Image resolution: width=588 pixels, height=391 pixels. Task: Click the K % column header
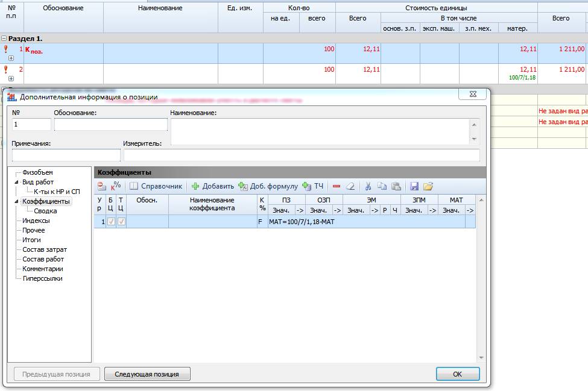coord(262,204)
